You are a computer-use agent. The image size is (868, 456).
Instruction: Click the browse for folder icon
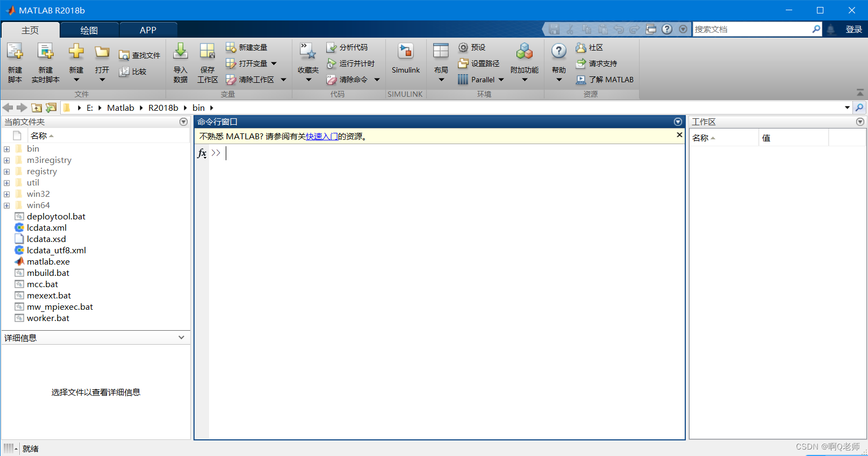pyautogui.click(x=51, y=108)
